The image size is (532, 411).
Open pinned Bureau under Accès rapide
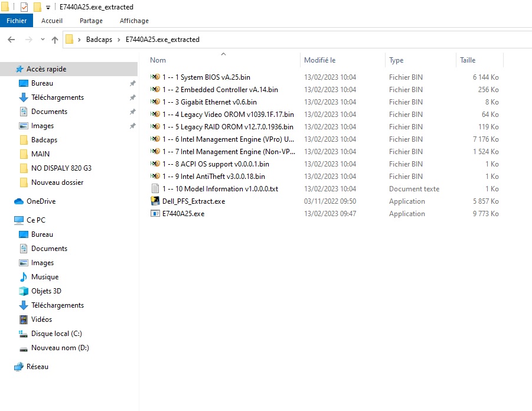pyautogui.click(x=42, y=83)
